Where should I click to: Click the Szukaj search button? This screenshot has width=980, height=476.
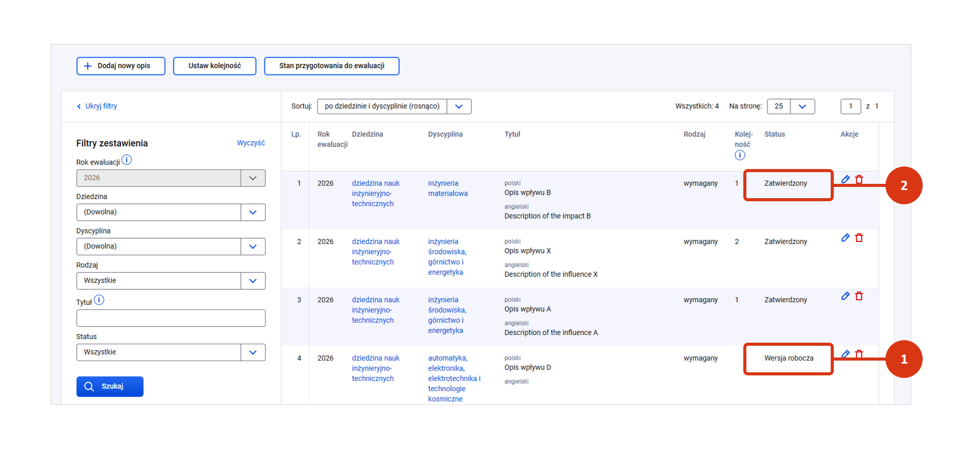[x=110, y=387]
